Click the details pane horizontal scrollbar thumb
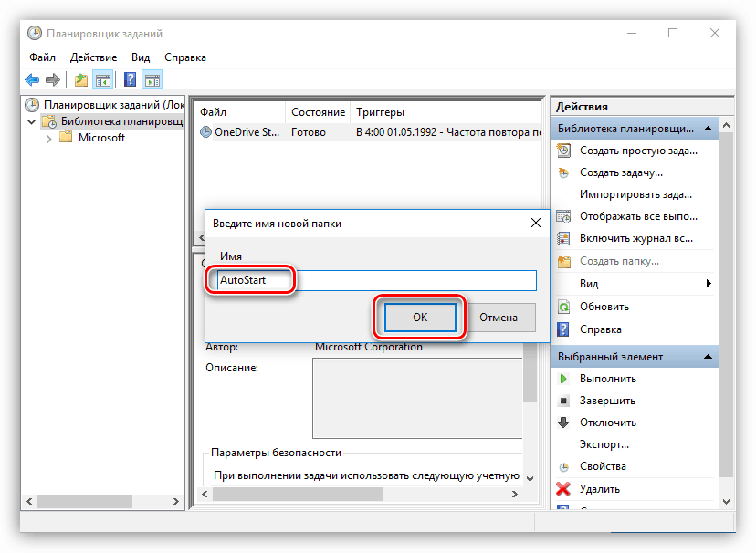Viewport: 756px width, 553px height. (298, 494)
